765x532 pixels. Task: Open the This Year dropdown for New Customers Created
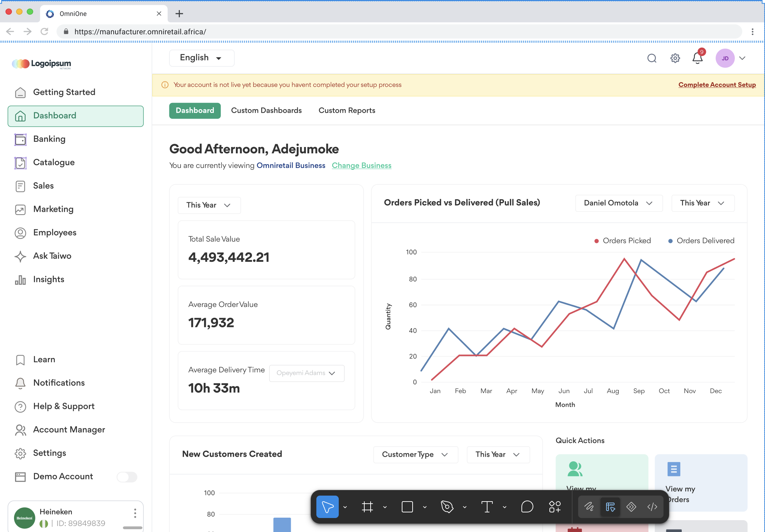[x=498, y=454]
